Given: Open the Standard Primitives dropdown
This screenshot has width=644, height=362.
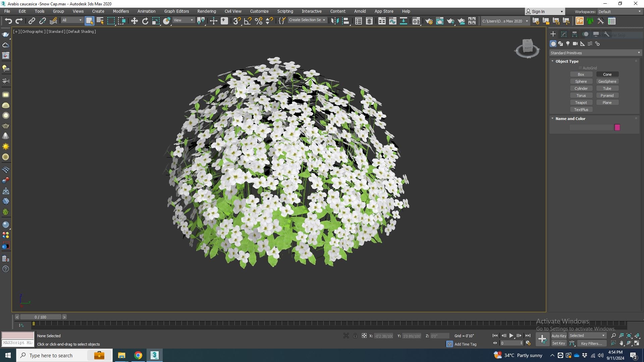Looking at the screenshot, I should [x=595, y=53].
